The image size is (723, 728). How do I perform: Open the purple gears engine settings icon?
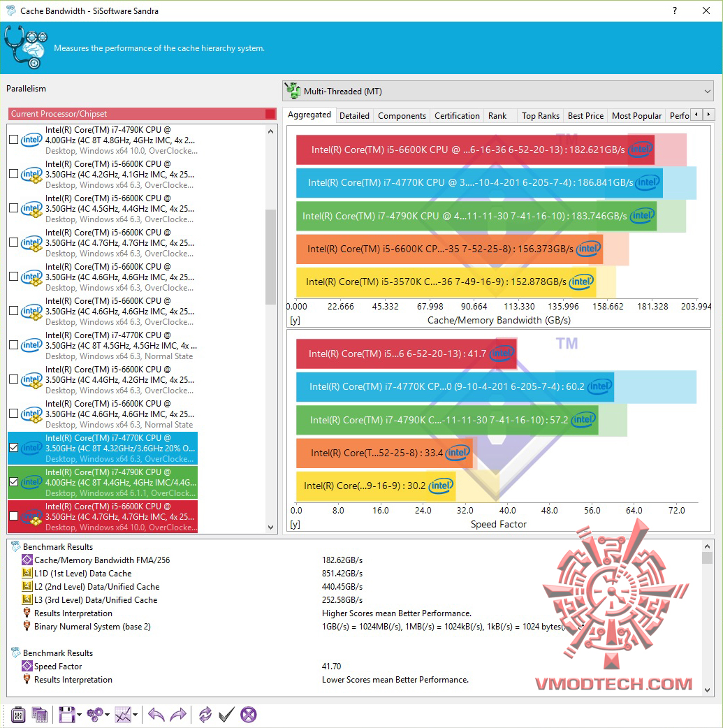[x=95, y=715]
